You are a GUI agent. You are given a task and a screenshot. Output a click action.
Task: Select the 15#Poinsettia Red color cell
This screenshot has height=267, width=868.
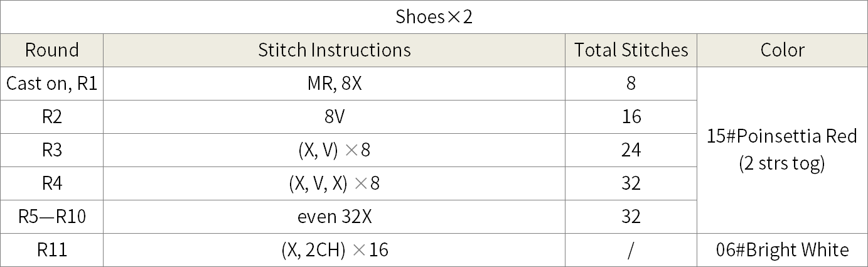pos(782,150)
